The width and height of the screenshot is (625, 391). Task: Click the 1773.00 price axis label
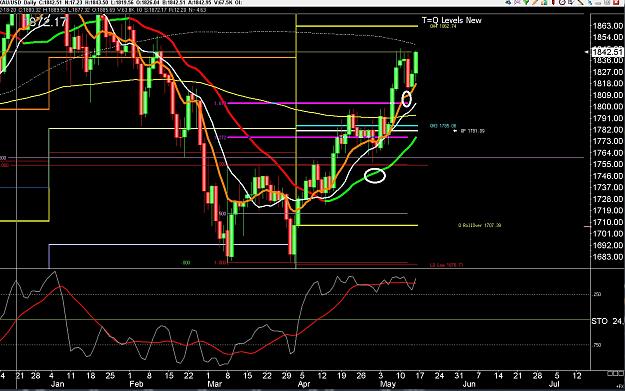tap(607, 141)
